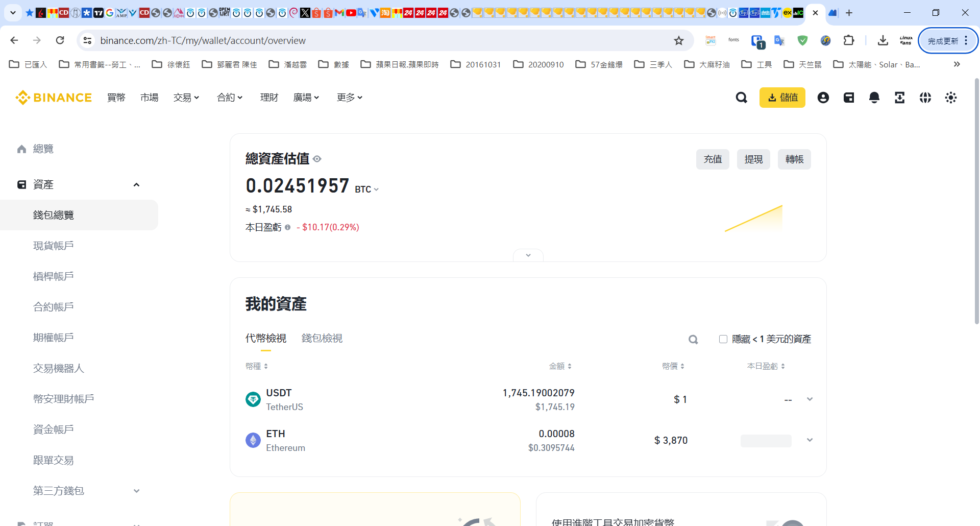Select 錢包總覽 in sidebar
This screenshot has width=980, height=526.
click(x=79, y=215)
